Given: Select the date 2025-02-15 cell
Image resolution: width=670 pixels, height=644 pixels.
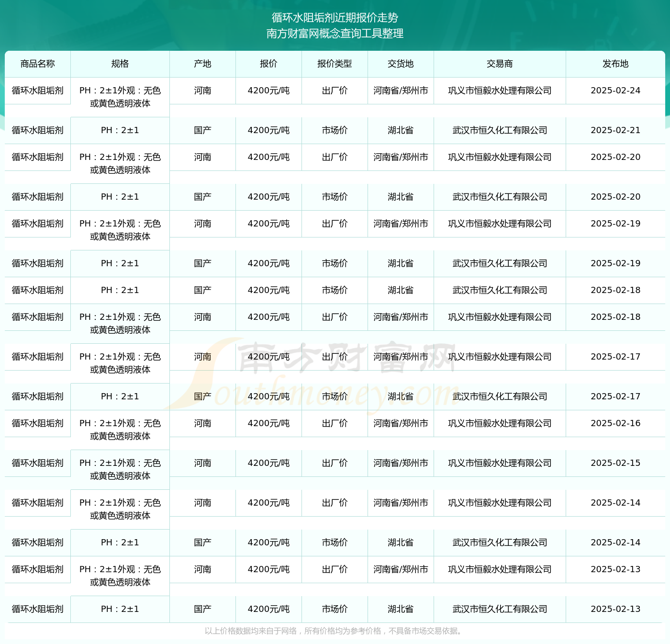Looking at the screenshot, I should coord(615,463).
